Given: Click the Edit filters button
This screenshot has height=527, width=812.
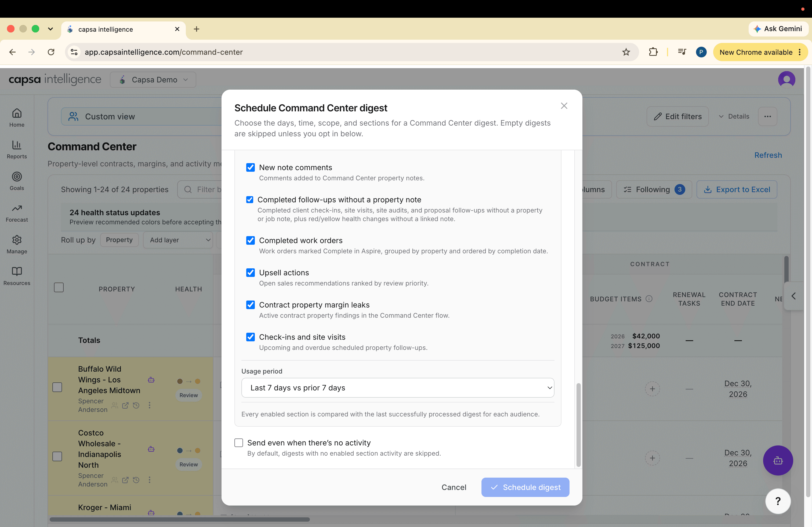Looking at the screenshot, I should [677, 116].
